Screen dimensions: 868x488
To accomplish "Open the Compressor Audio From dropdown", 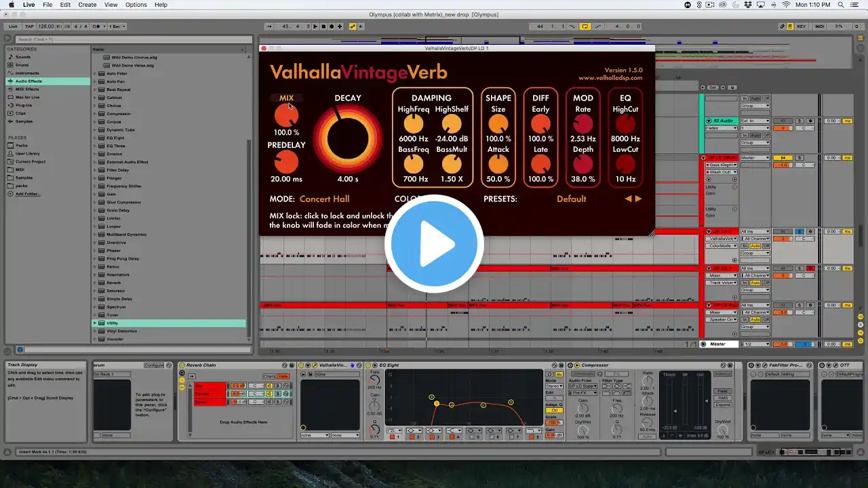I will (x=583, y=386).
